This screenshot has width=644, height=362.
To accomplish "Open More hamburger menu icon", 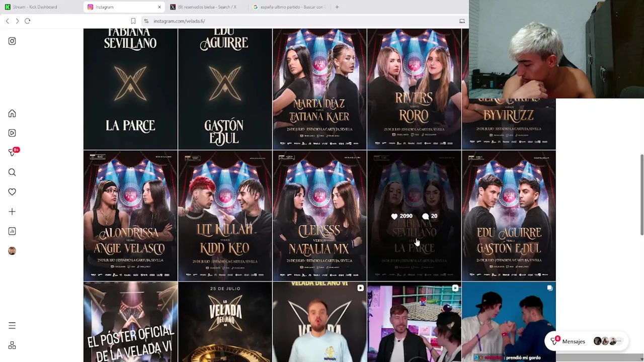I will pos(12,326).
